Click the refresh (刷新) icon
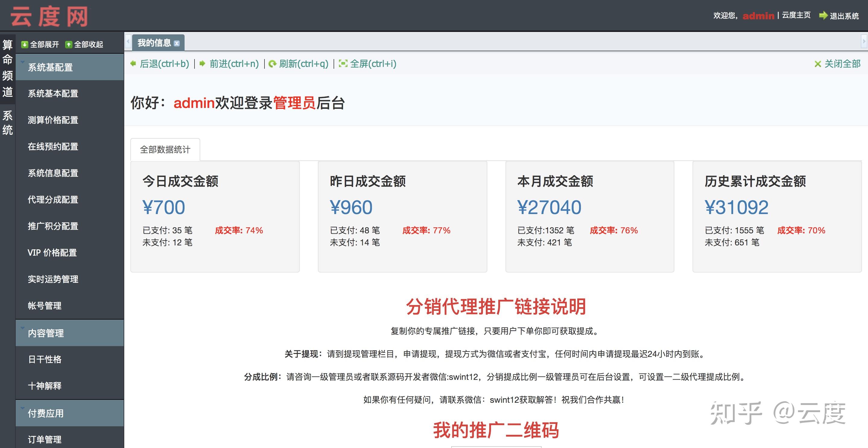Image resolution: width=868 pixels, height=448 pixels. tap(272, 64)
